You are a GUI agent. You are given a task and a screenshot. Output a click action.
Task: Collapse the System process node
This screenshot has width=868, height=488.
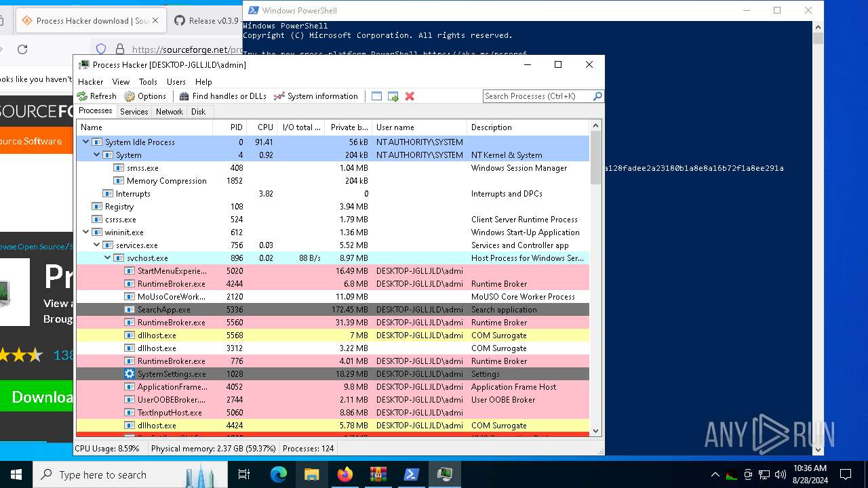point(96,155)
